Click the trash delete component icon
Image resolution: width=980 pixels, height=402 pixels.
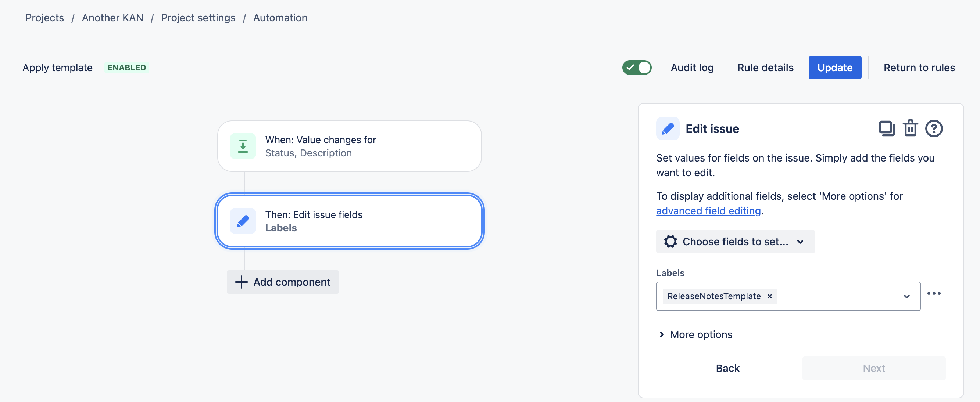[x=911, y=128]
